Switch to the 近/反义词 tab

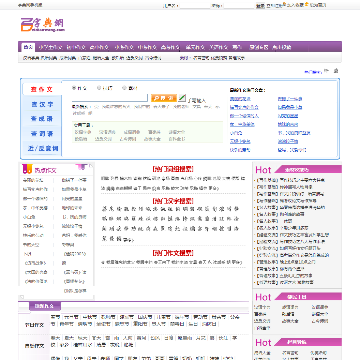point(42,148)
